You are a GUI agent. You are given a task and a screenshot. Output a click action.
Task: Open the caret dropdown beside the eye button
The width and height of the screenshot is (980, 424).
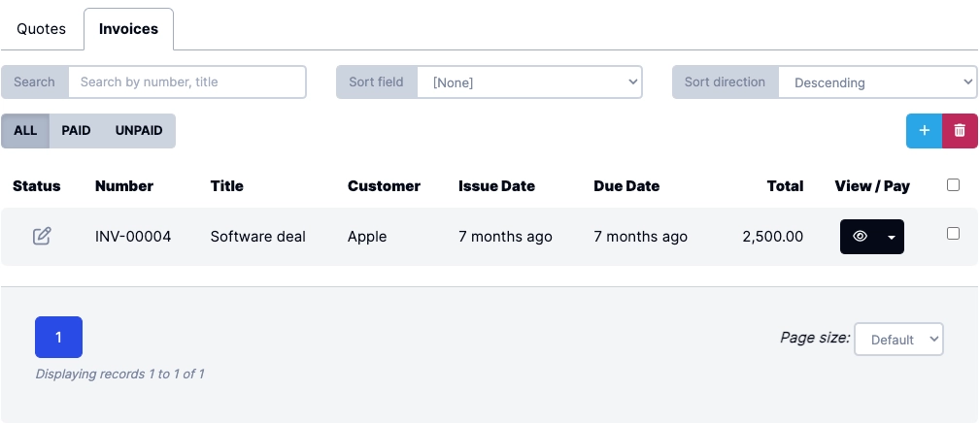point(892,237)
